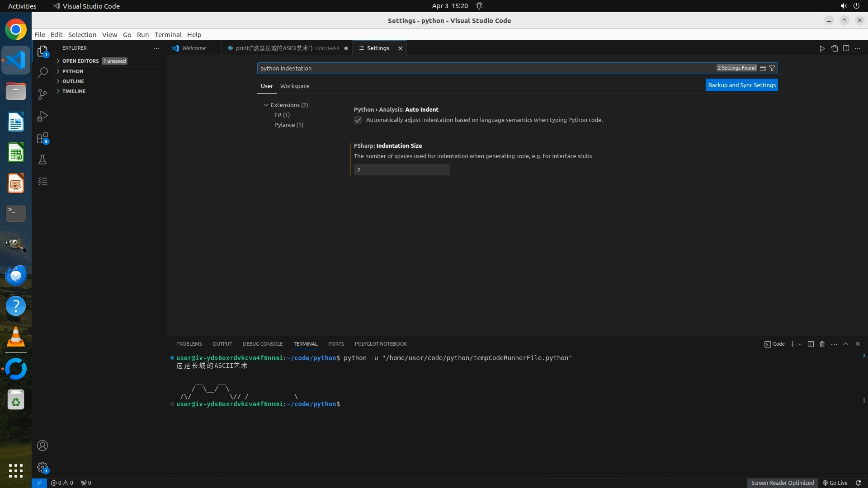Screen dimensions: 868x488
Task: Expand the OUTLINE section
Action: [x=73, y=81]
